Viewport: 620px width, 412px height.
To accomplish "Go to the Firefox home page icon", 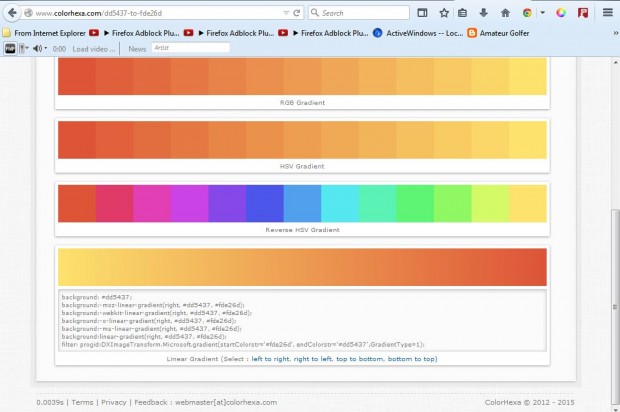I will (x=505, y=13).
